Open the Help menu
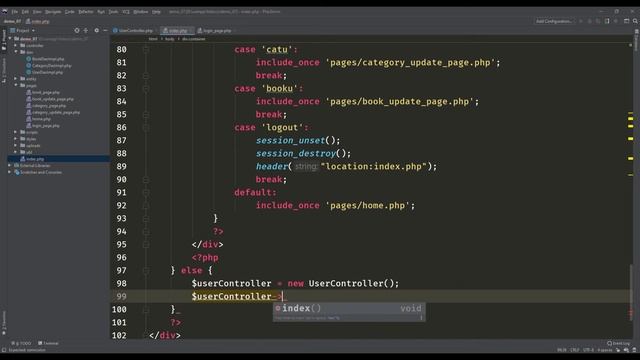Image resolution: width=640 pixels, height=360 pixels. click(156, 12)
